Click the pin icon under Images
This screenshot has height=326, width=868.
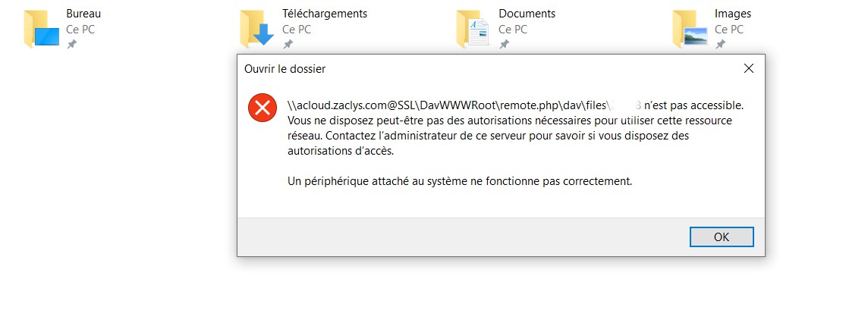point(720,45)
